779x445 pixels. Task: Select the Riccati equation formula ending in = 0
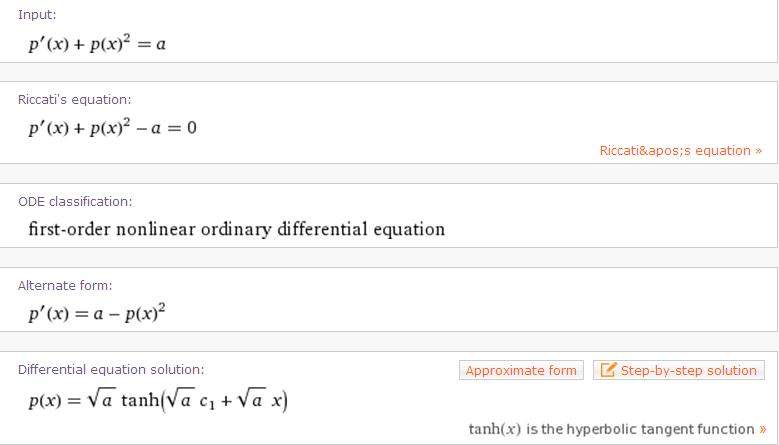tap(112, 128)
